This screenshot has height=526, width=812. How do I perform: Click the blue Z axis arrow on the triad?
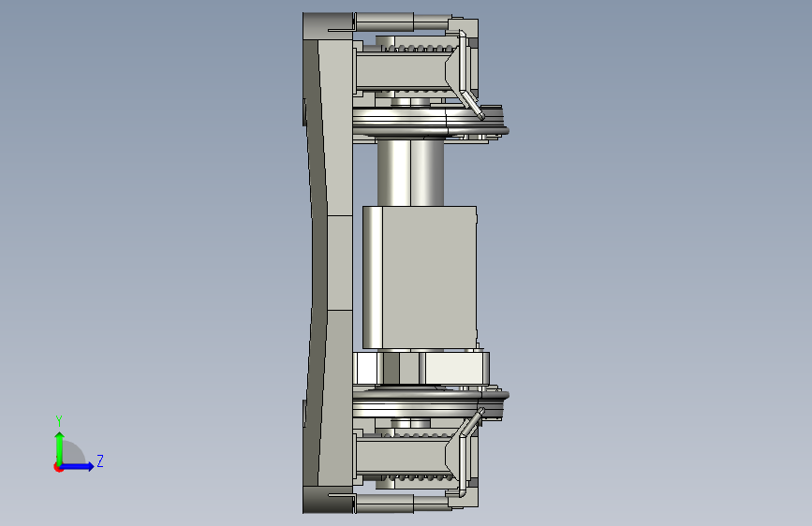tap(78, 466)
